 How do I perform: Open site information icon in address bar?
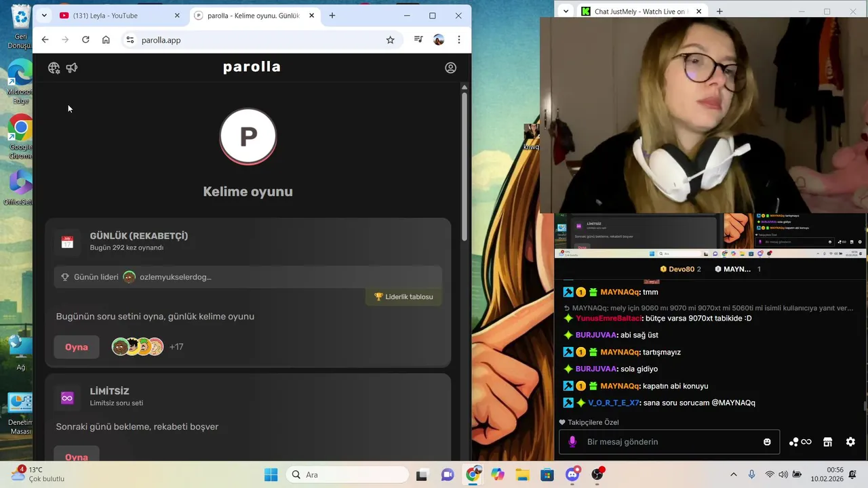click(x=130, y=40)
